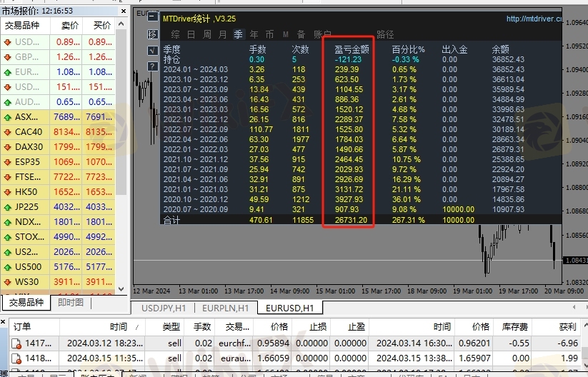The height and width of the screenshot is (377, 588).
Task: Switch to the 年 yearly statistics tab
Action: tap(254, 34)
